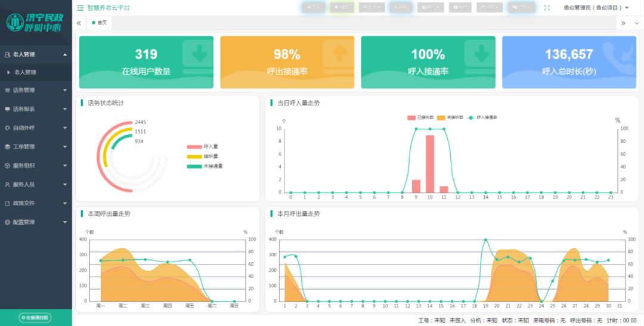Click the fullscreen toggle icon in top bar
This screenshot has height=326, width=644.
click(x=547, y=8)
